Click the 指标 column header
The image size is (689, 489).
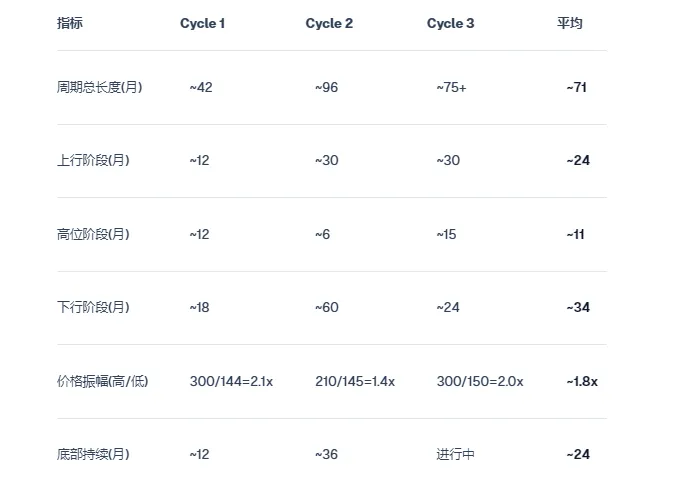pyautogui.click(x=70, y=23)
